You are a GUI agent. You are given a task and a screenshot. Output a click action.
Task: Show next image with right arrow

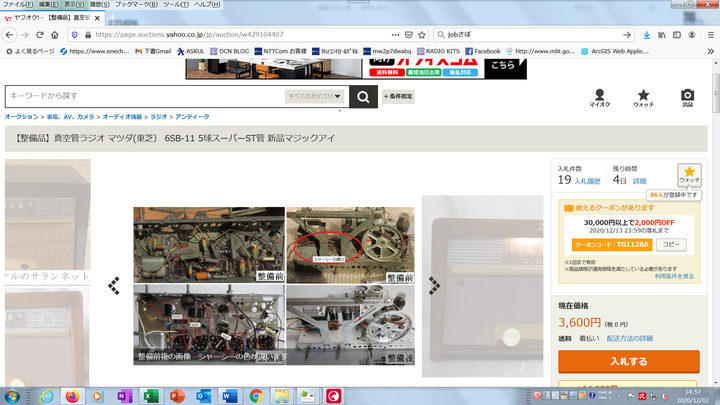434,285
